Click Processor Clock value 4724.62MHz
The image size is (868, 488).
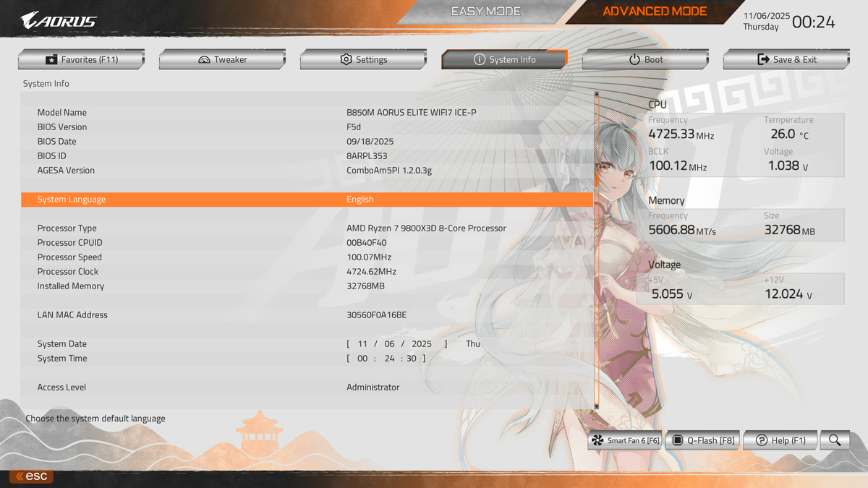[371, 272]
